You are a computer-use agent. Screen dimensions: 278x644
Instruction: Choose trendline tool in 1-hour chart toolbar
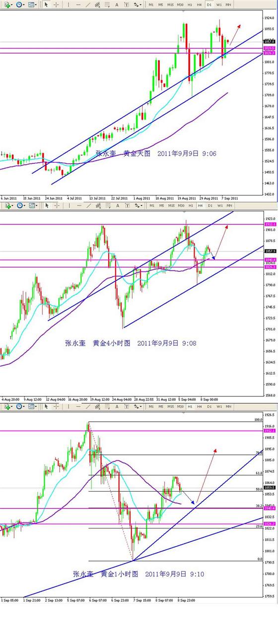point(88,406)
